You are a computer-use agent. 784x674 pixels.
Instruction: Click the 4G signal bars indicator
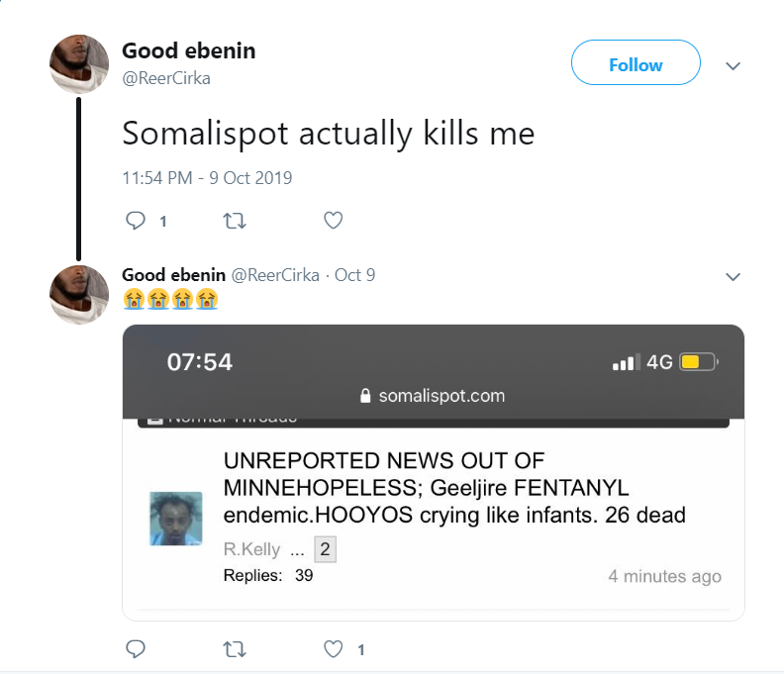[x=626, y=362]
